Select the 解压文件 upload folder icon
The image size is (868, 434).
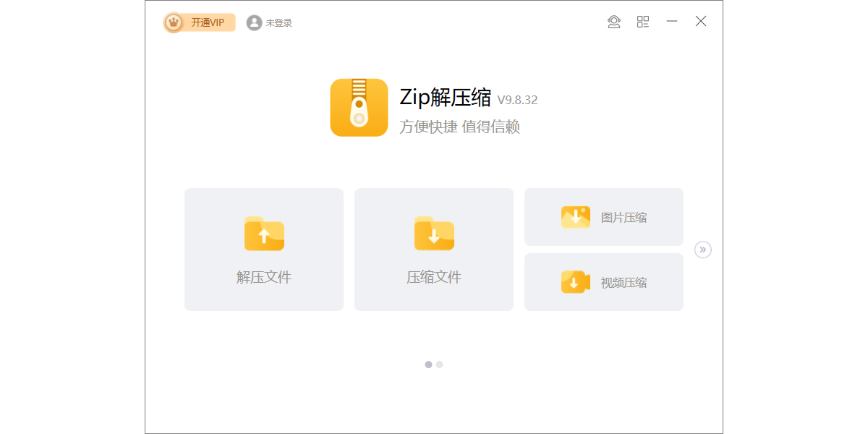click(263, 234)
